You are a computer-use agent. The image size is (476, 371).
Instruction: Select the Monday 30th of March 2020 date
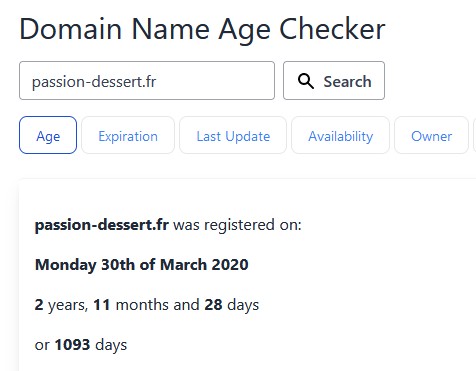(x=142, y=265)
